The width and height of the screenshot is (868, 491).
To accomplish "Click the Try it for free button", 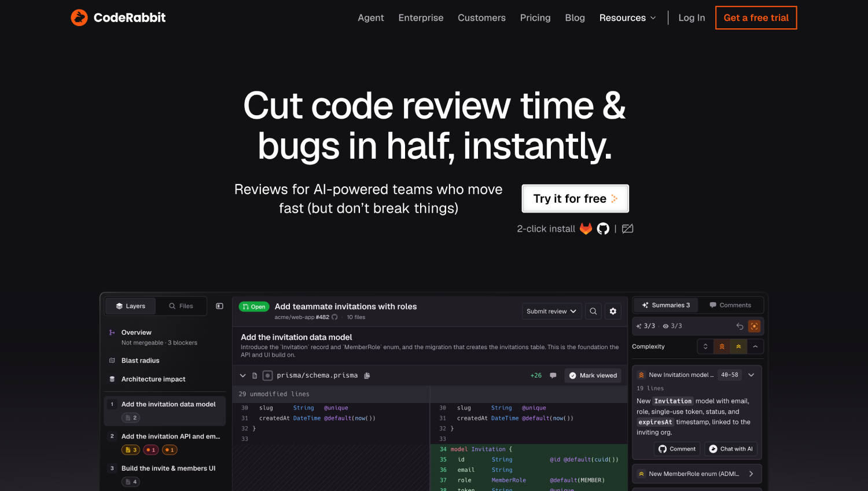I will (x=575, y=199).
